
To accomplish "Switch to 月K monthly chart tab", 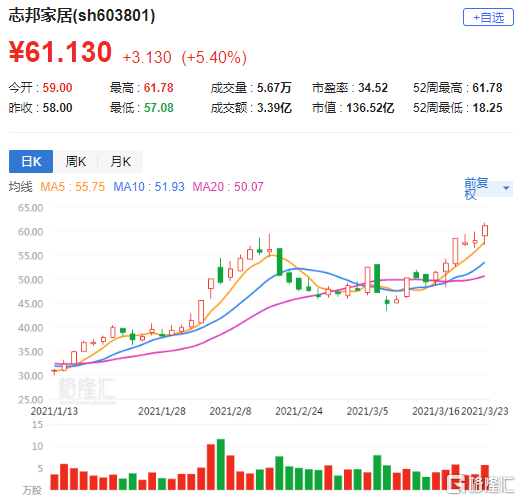I will pos(120,161).
